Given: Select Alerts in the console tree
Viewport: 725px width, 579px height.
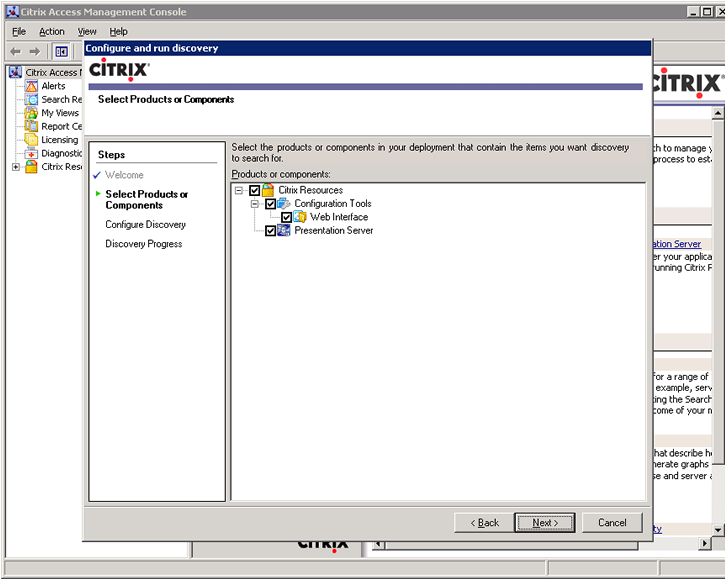Looking at the screenshot, I should coord(53,86).
